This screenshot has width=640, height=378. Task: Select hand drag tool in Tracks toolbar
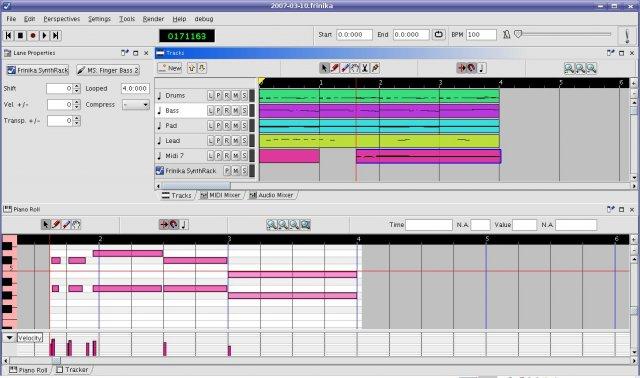[x=355, y=68]
